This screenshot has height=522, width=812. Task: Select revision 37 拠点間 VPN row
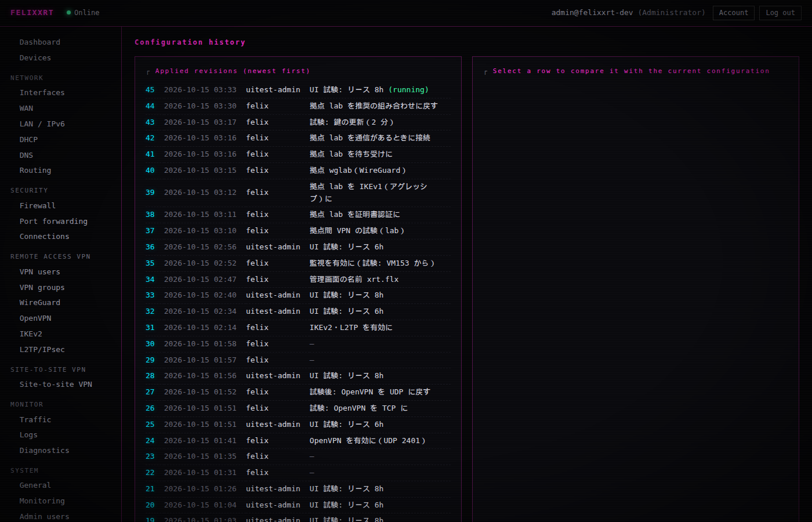click(x=298, y=231)
